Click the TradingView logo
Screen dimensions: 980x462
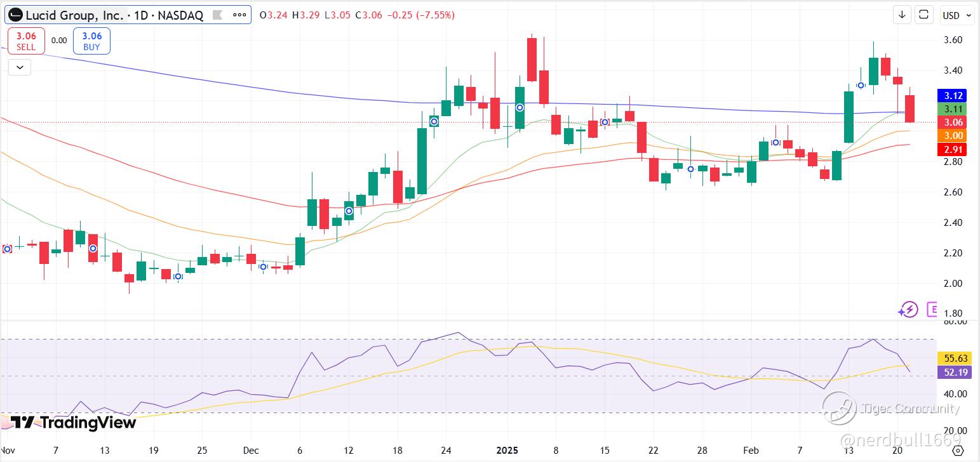(x=73, y=423)
